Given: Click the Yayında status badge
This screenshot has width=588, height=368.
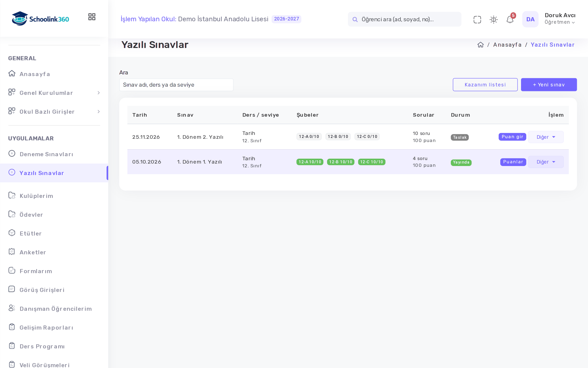Looking at the screenshot, I should (x=461, y=162).
